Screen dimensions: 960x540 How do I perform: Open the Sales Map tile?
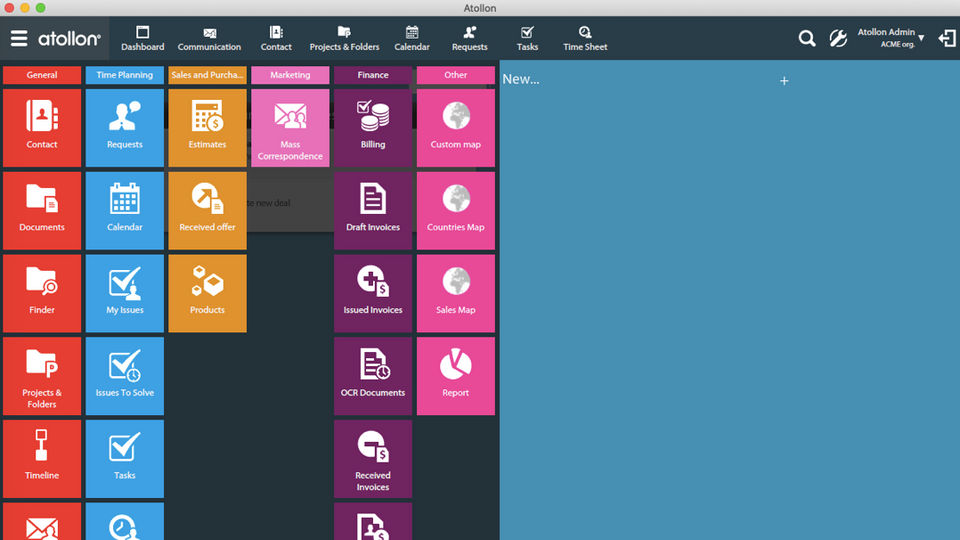point(456,293)
